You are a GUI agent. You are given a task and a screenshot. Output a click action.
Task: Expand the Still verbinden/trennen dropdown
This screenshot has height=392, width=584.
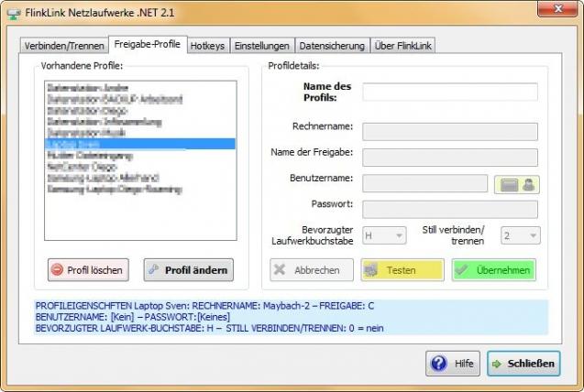tap(521, 235)
